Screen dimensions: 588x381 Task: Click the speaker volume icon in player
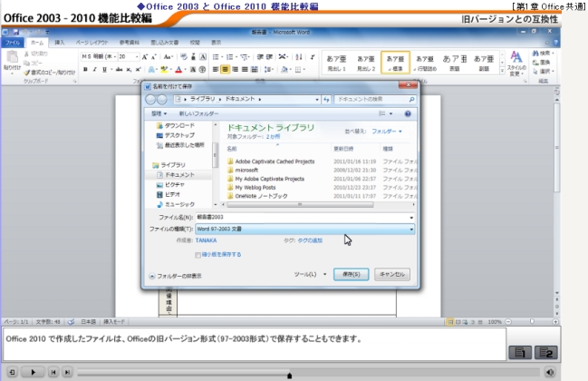(x=550, y=372)
